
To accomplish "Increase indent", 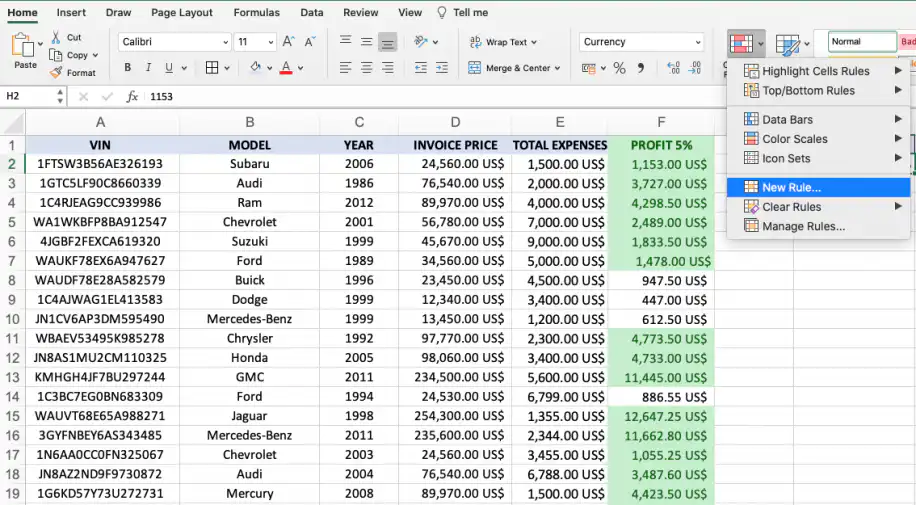I will point(442,68).
